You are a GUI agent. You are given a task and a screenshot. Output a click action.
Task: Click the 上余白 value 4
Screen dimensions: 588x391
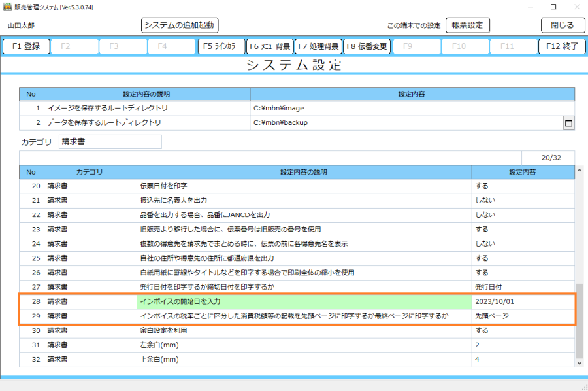pos(523,360)
